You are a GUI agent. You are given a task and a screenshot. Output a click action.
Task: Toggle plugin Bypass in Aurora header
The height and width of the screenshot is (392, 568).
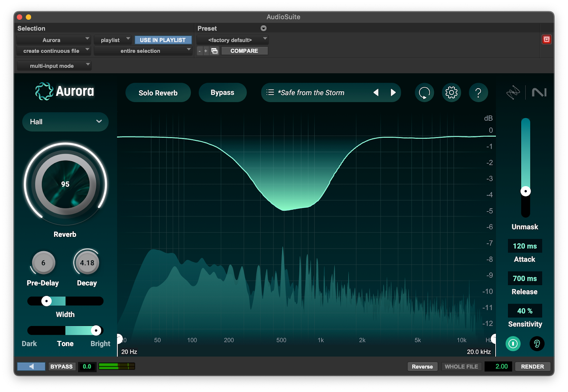(222, 93)
